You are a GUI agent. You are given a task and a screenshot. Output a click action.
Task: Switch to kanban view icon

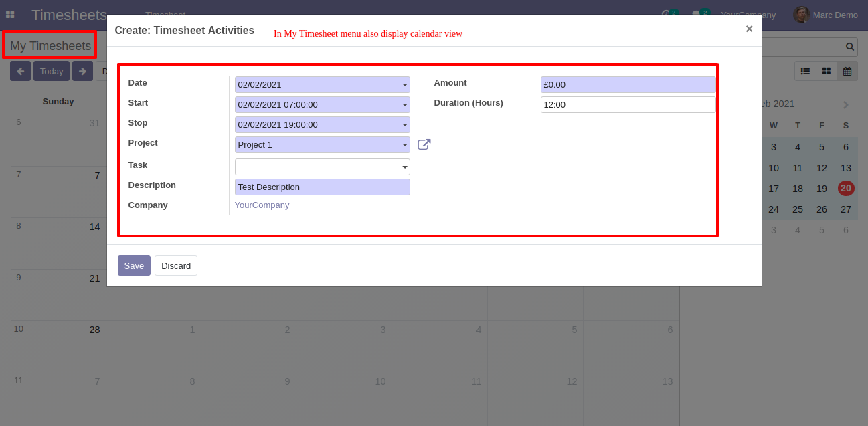[827, 71]
